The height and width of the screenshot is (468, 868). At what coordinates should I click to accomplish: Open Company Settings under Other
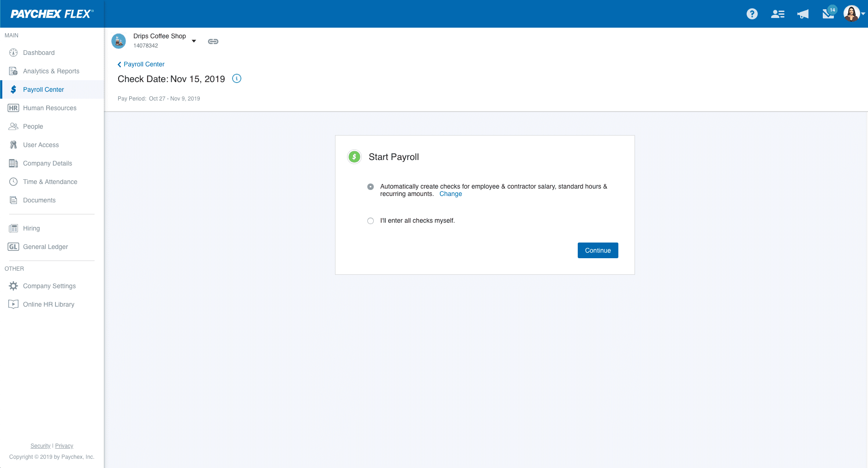pyautogui.click(x=49, y=286)
